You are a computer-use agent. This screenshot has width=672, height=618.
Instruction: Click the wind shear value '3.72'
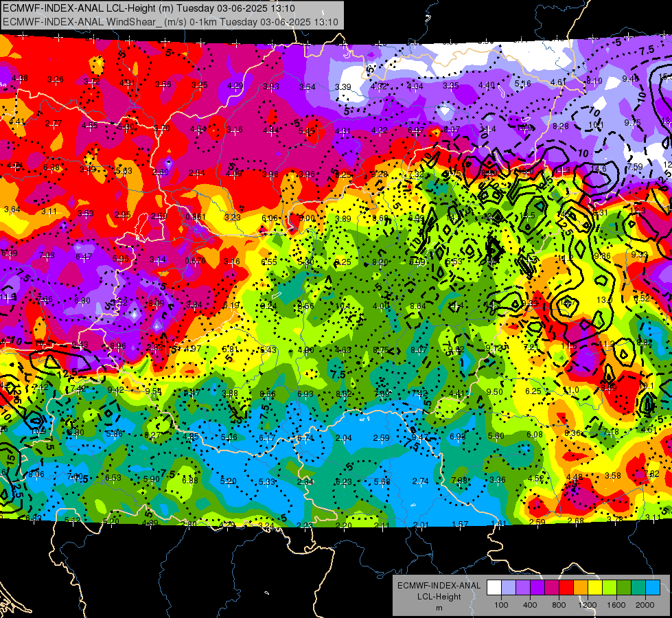pos(92,82)
